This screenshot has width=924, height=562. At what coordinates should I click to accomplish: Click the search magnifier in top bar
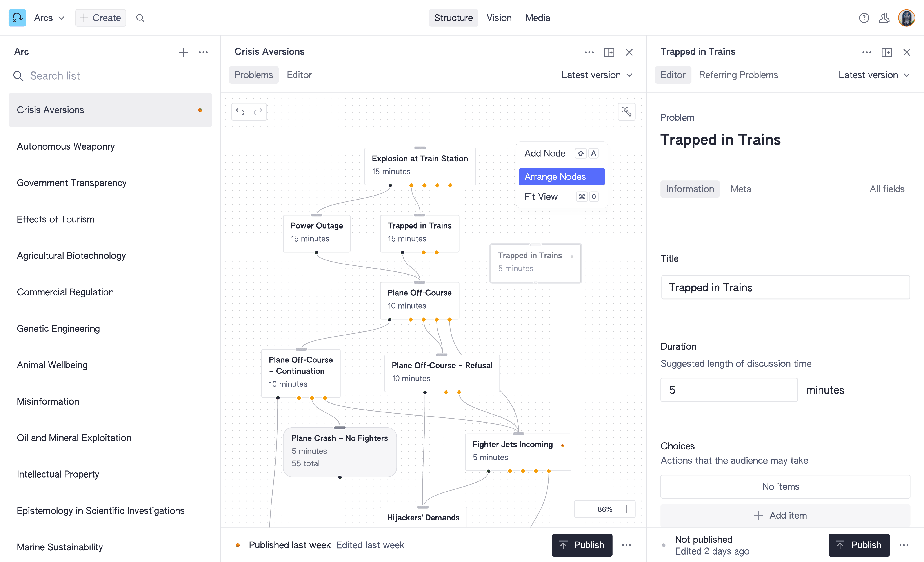140,18
